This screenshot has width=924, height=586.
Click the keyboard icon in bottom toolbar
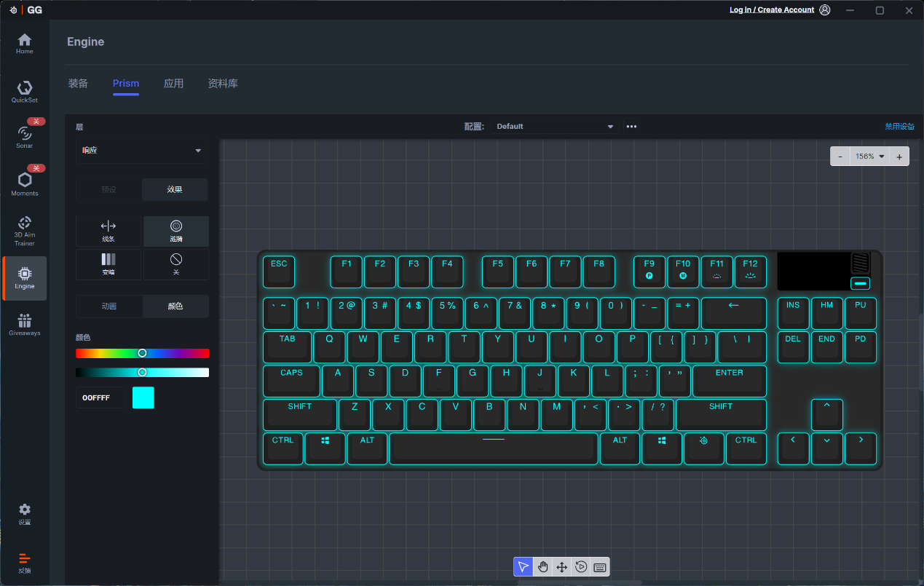600,567
